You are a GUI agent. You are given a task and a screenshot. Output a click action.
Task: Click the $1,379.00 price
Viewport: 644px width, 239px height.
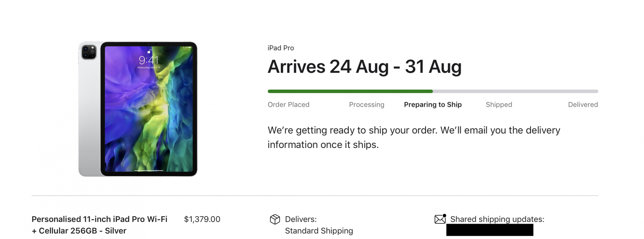pyautogui.click(x=202, y=219)
